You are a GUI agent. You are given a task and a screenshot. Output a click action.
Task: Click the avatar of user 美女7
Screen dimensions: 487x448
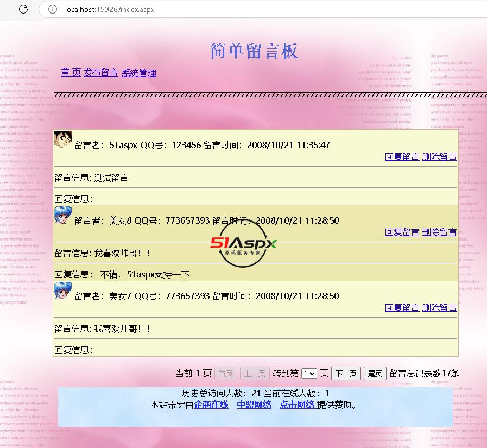click(63, 291)
